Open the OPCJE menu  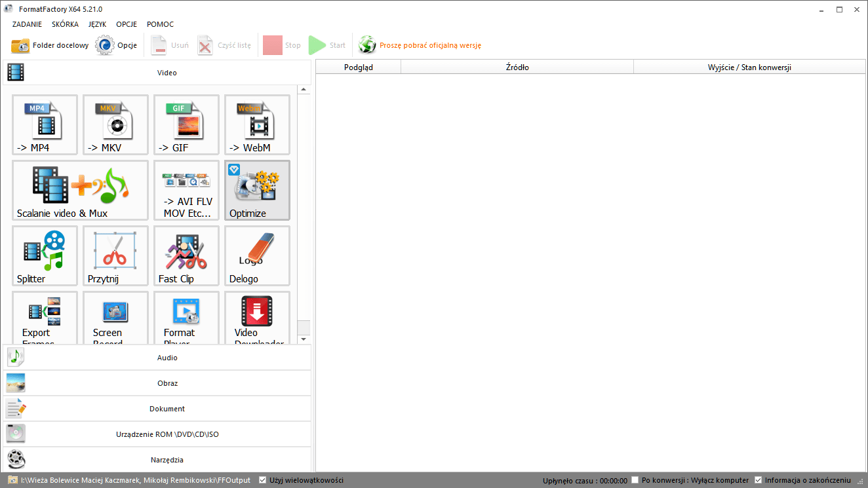click(127, 24)
